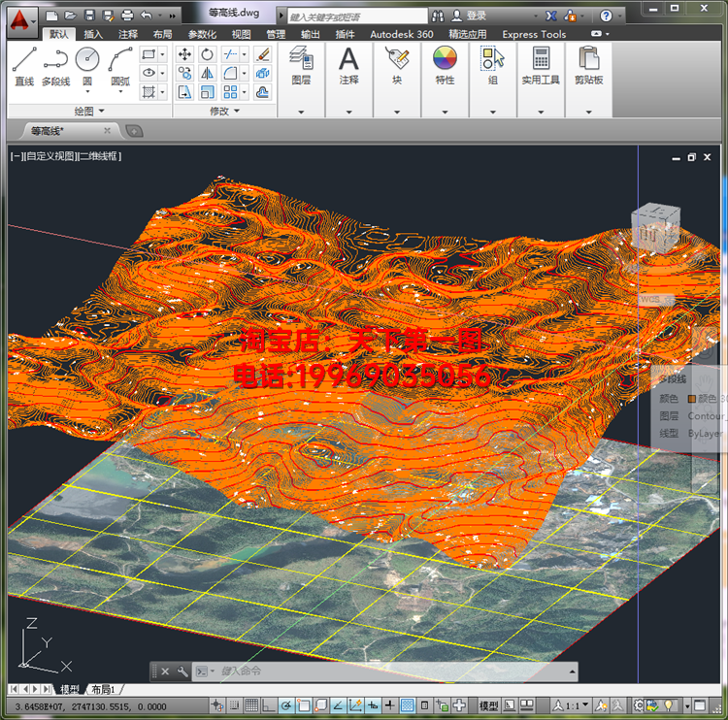This screenshot has width=728, height=720.
Task: Select the Polyline (多段线) tool
Action: click(x=55, y=67)
